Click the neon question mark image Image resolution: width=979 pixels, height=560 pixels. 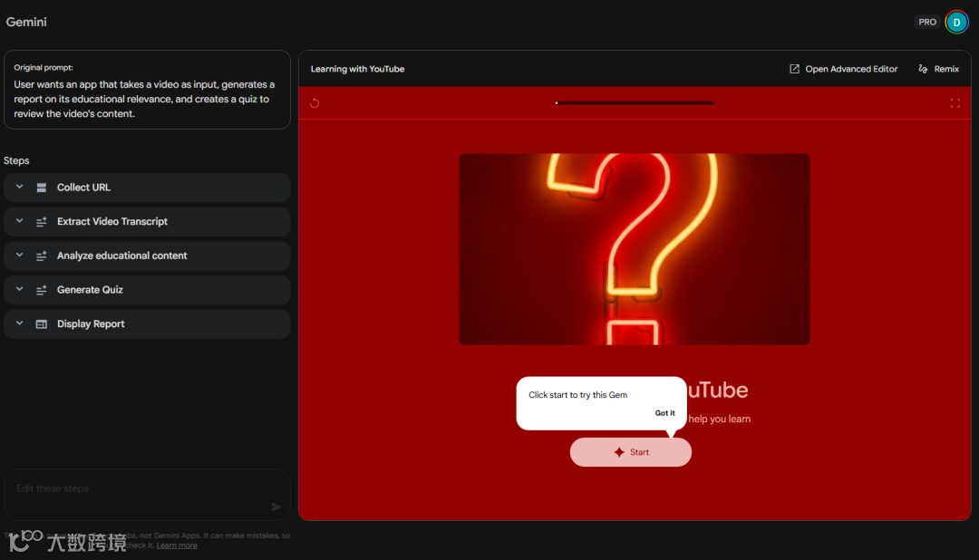635,249
